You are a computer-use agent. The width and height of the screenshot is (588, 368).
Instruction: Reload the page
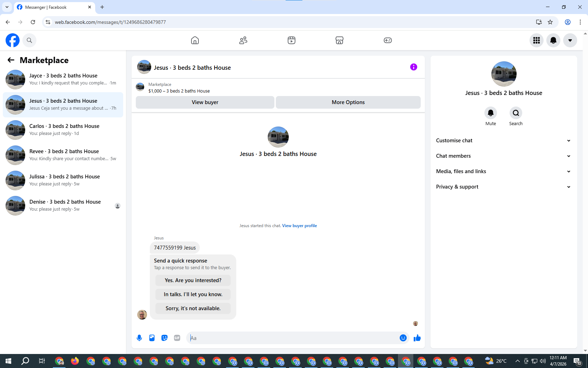33,22
